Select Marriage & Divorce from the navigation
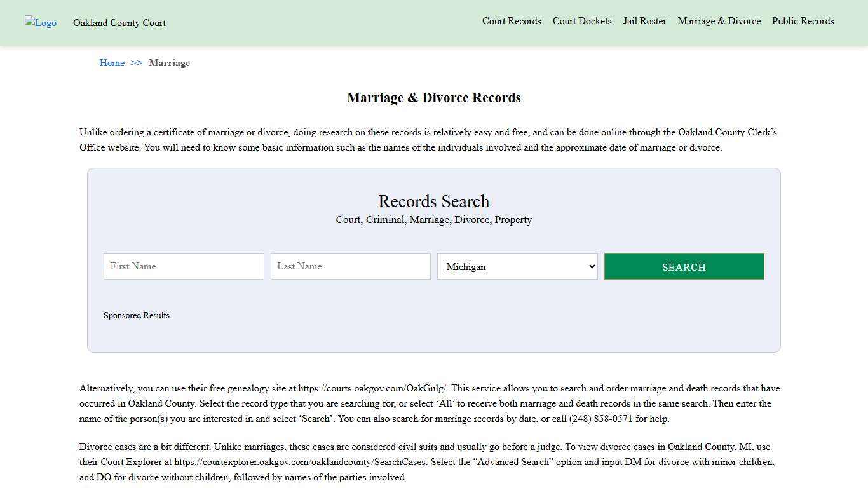868x488 pixels. coord(719,21)
